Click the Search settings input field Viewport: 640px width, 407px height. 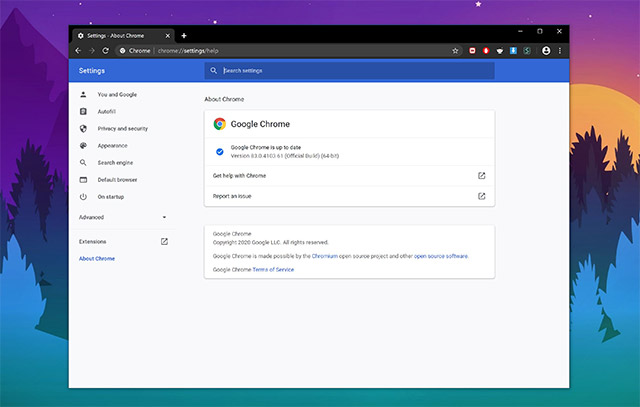coord(350,71)
